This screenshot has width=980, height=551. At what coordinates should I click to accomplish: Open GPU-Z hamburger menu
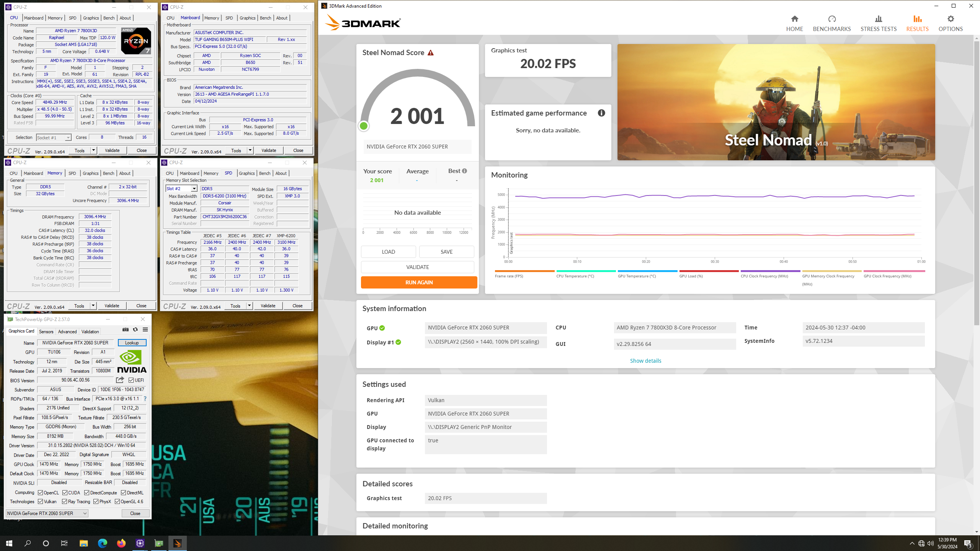click(x=145, y=329)
